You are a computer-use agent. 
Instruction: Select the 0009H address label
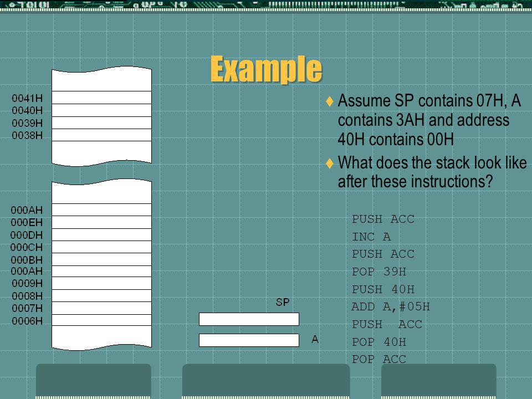[x=27, y=283]
